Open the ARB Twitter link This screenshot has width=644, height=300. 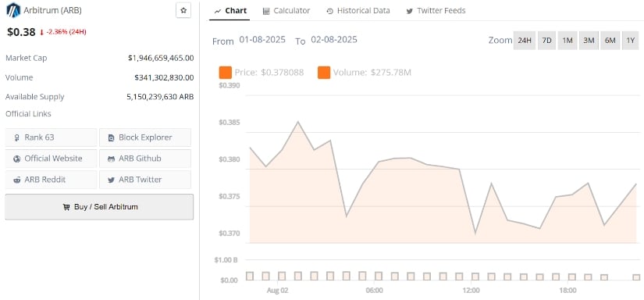(x=145, y=180)
